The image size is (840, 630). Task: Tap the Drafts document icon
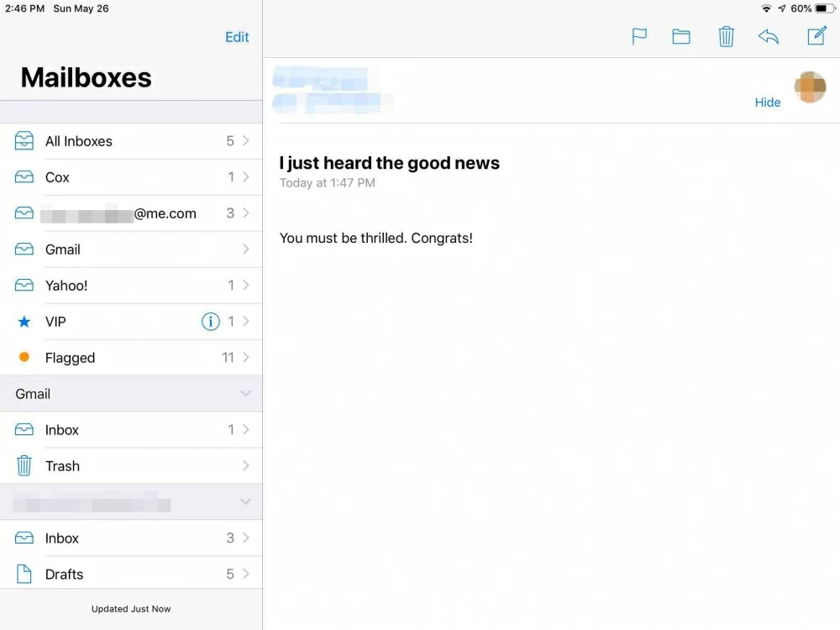coord(24,574)
